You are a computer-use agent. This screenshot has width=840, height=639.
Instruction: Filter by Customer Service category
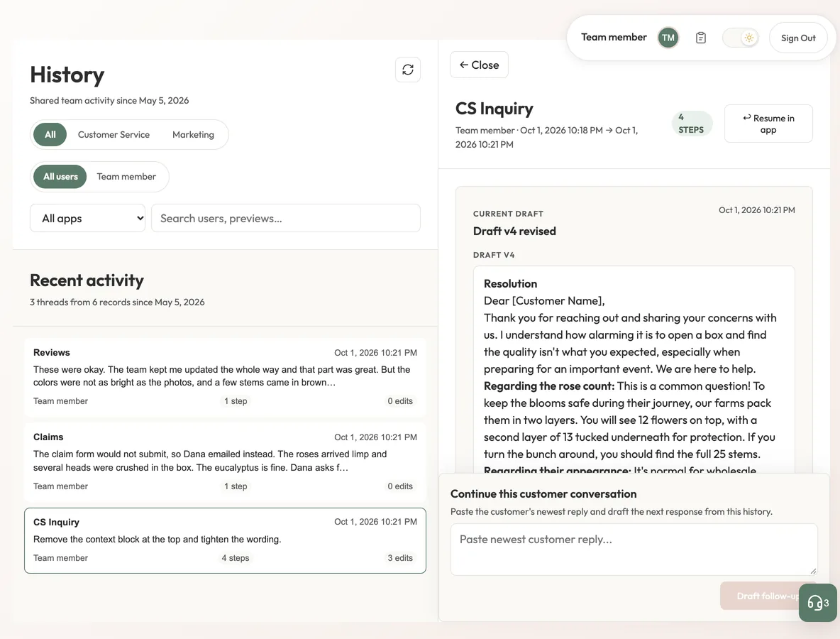click(114, 135)
